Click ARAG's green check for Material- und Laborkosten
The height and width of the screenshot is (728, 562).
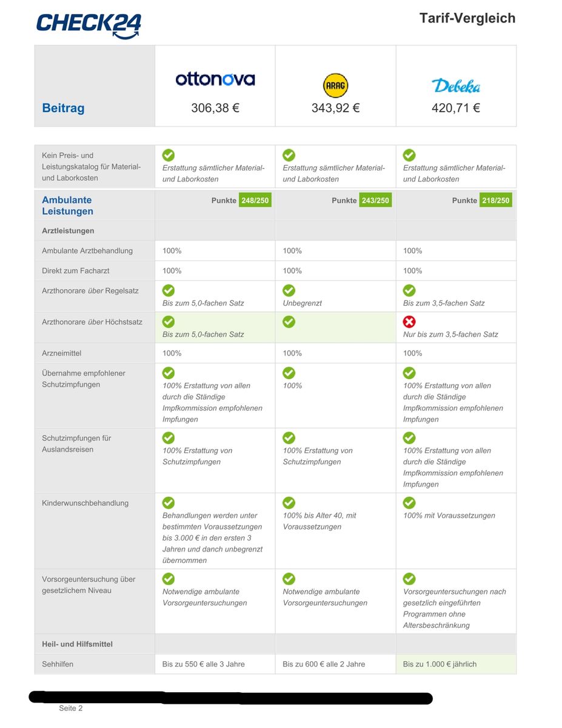(289, 155)
